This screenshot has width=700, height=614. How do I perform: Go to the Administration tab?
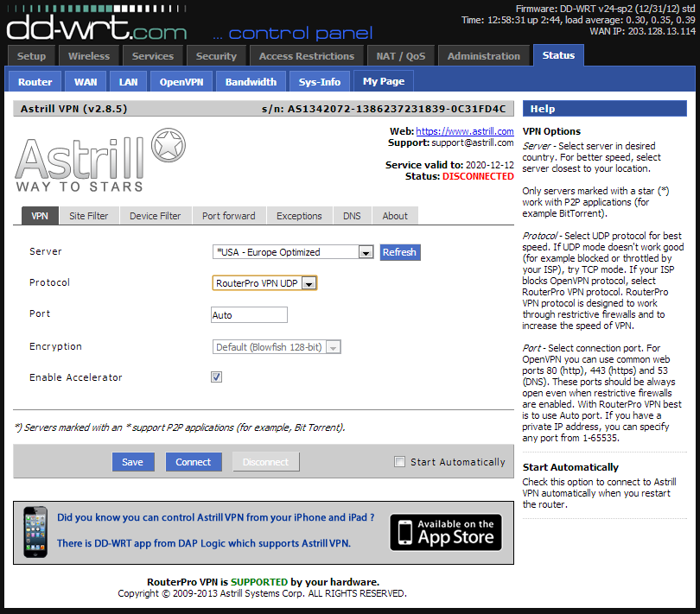pyautogui.click(x=483, y=56)
